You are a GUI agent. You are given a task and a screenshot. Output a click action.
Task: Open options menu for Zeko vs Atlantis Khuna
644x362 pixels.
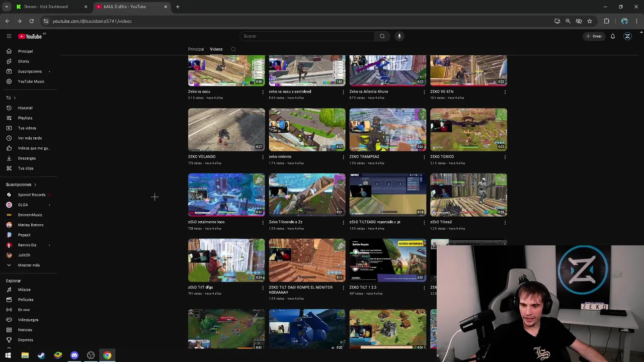(424, 92)
